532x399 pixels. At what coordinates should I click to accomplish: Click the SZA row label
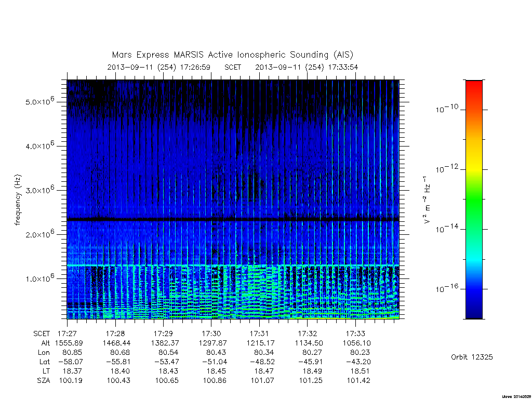[44, 381]
